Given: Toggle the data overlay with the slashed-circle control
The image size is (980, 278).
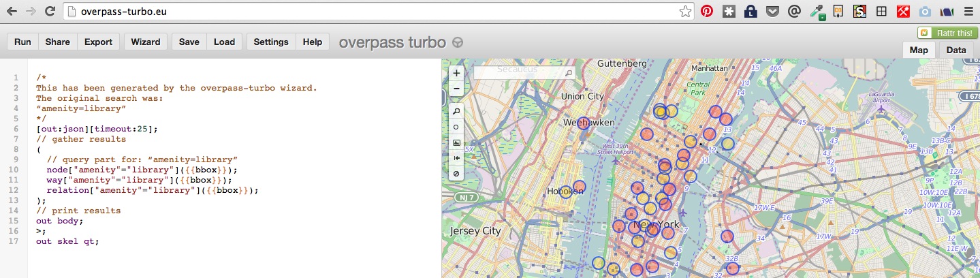Looking at the screenshot, I should click(456, 174).
